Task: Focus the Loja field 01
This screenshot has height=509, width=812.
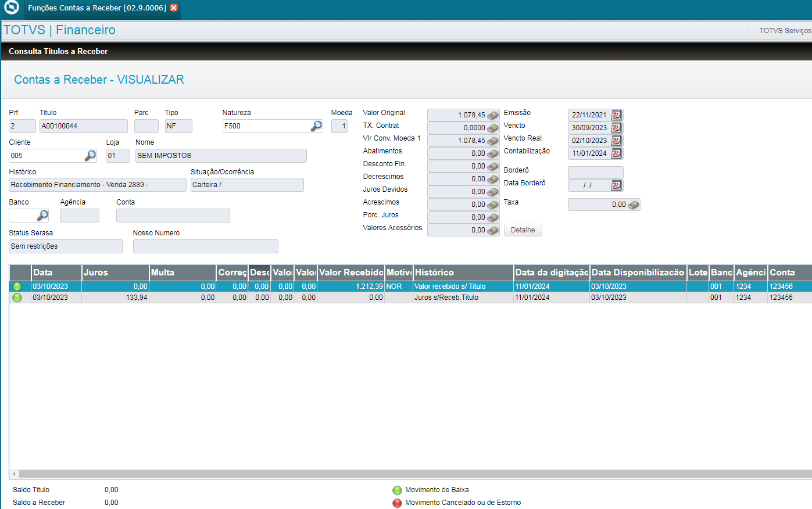Action: pos(118,156)
